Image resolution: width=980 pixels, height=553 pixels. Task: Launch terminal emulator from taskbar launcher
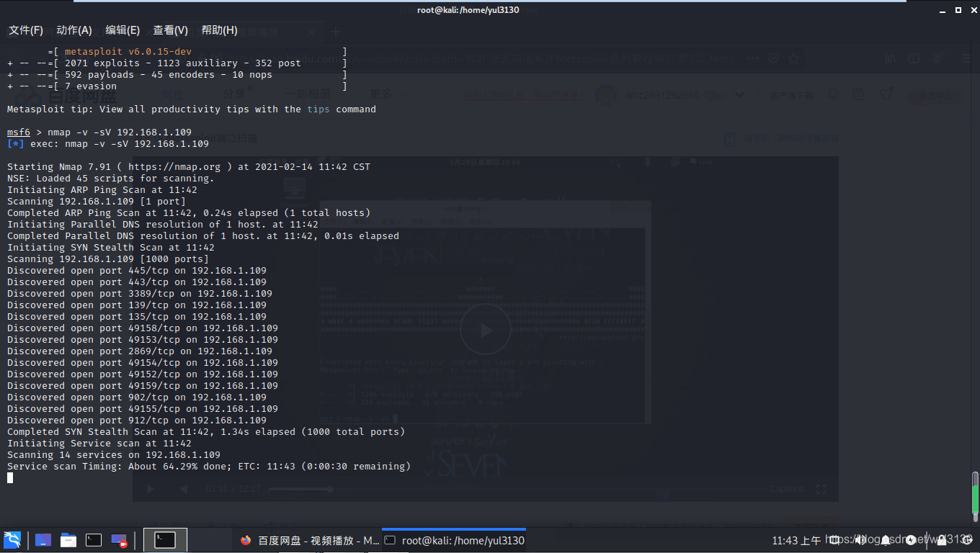pyautogui.click(x=94, y=540)
